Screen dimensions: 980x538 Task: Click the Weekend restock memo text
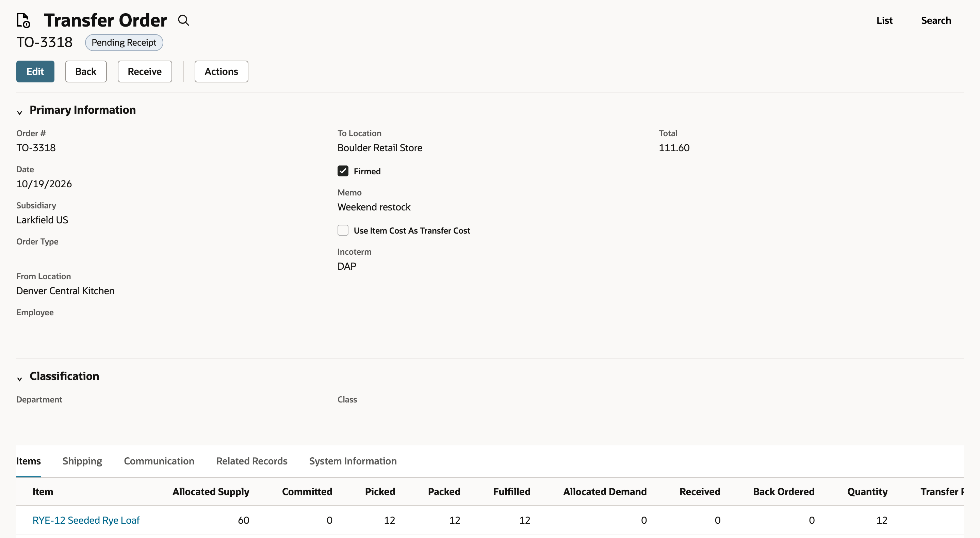click(374, 207)
